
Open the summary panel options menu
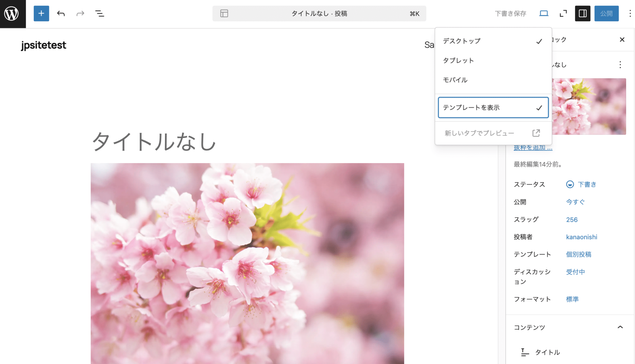tap(620, 65)
